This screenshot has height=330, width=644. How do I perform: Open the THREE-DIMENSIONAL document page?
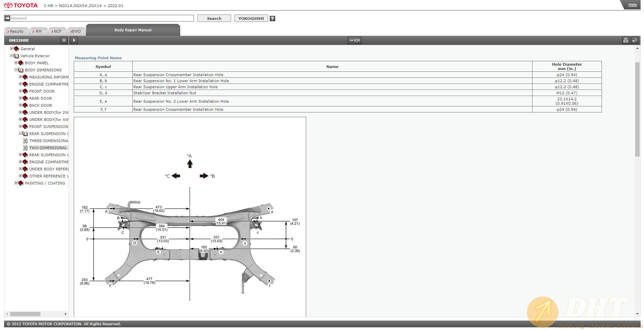[x=49, y=141]
